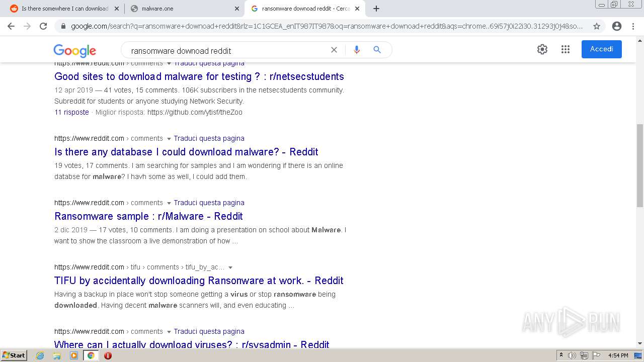Start voice search with the microphone icon
This screenshot has height=362, width=644.
tap(357, 50)
